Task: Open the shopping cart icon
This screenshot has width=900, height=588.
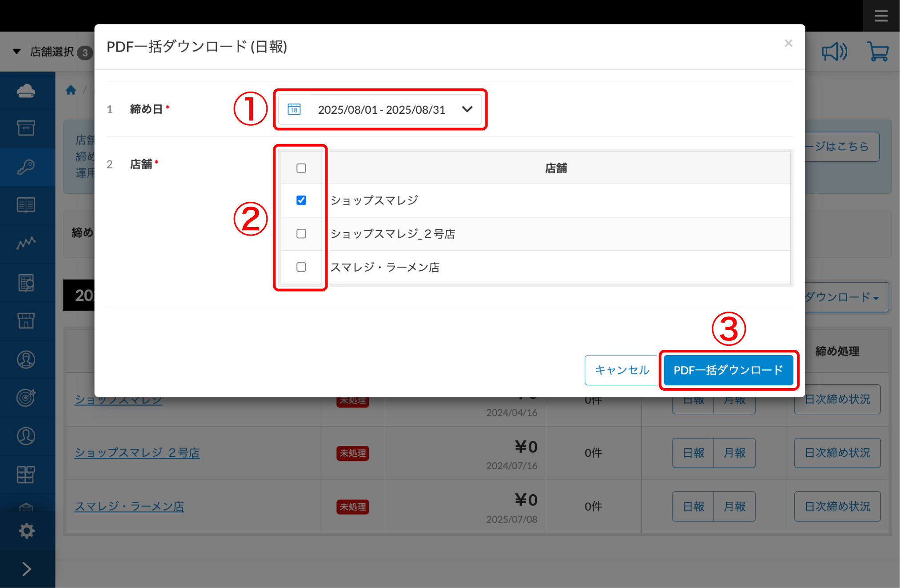Action: click(x=878, y=52)
